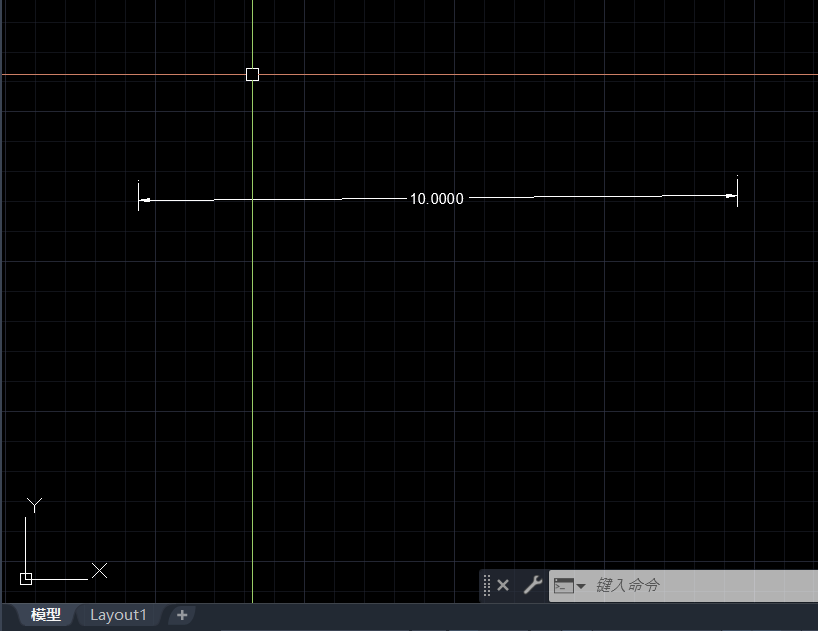Click the UCS icon origin square
The height and width of the screenshot is (631, 818).
click(x=26, y=578)
